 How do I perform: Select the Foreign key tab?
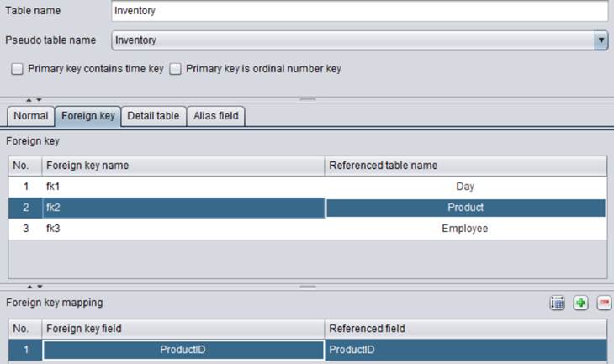tap(88, 116)
